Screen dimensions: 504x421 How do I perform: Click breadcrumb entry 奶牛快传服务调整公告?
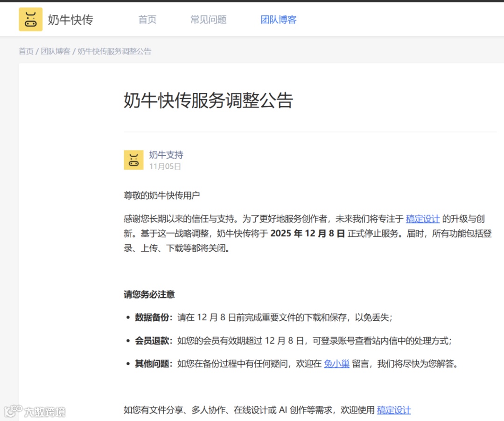[114, 51]
